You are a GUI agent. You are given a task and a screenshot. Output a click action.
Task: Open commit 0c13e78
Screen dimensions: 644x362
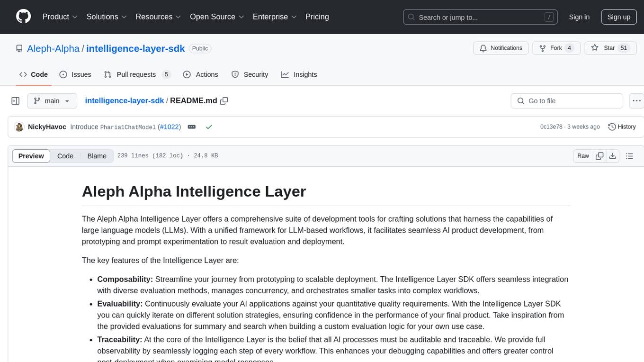coord(551,127)
